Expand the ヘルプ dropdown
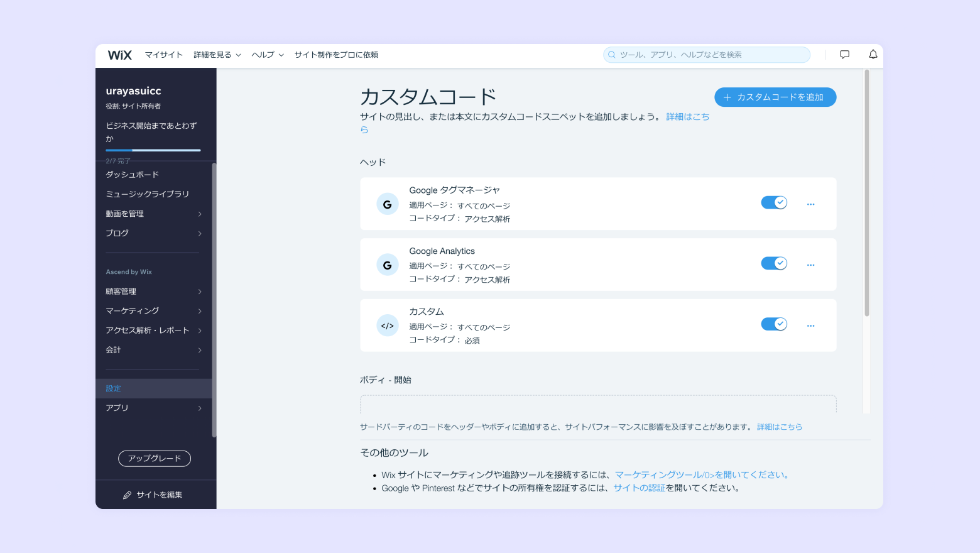This screenshot has width=980, height=553. coord(268,55)
